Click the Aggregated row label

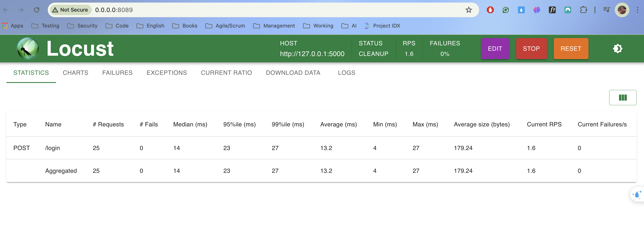pos(61,171)
